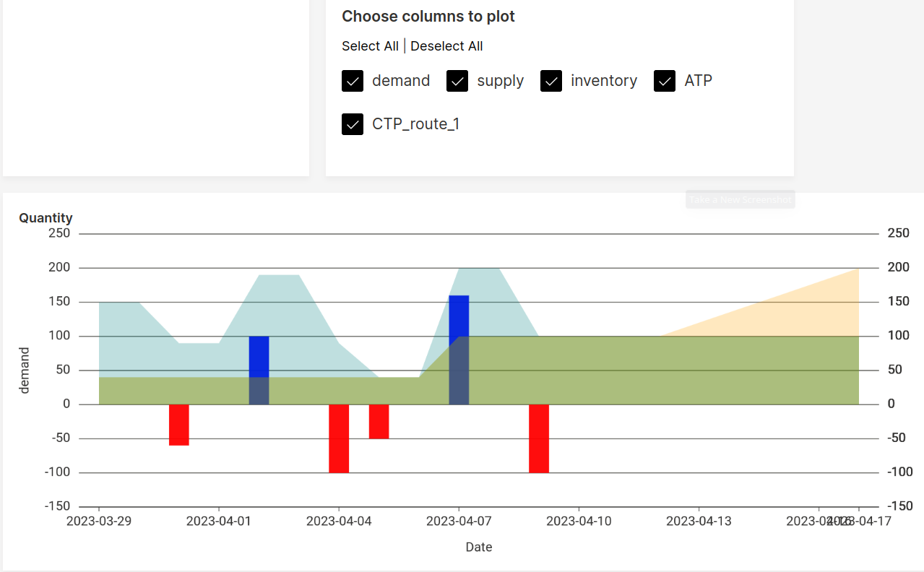Click the Deselect All link
Image resolution: width=924 pixels, height=572 pixels.
point(446,45)
